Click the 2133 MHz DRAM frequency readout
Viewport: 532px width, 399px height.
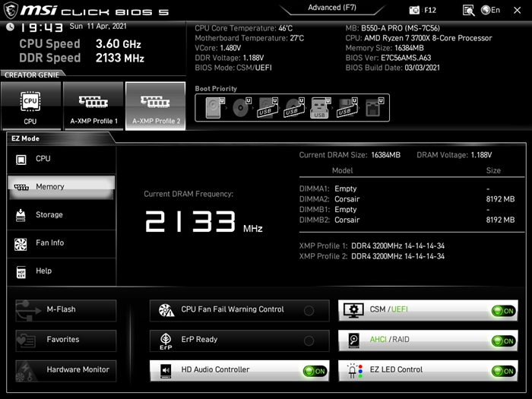(204, 222)
